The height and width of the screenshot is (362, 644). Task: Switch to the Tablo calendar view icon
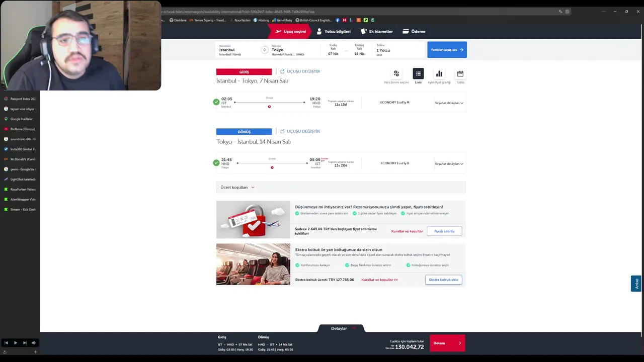[460, 74]
